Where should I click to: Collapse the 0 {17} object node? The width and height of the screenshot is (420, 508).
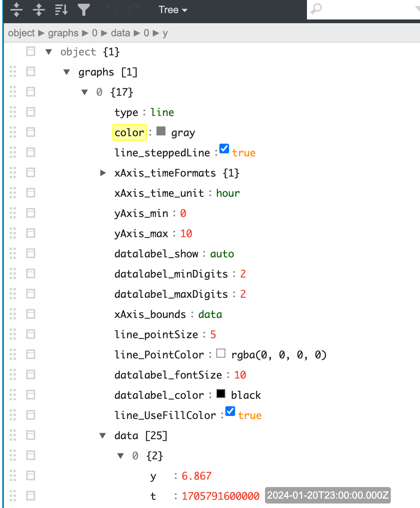85,92
